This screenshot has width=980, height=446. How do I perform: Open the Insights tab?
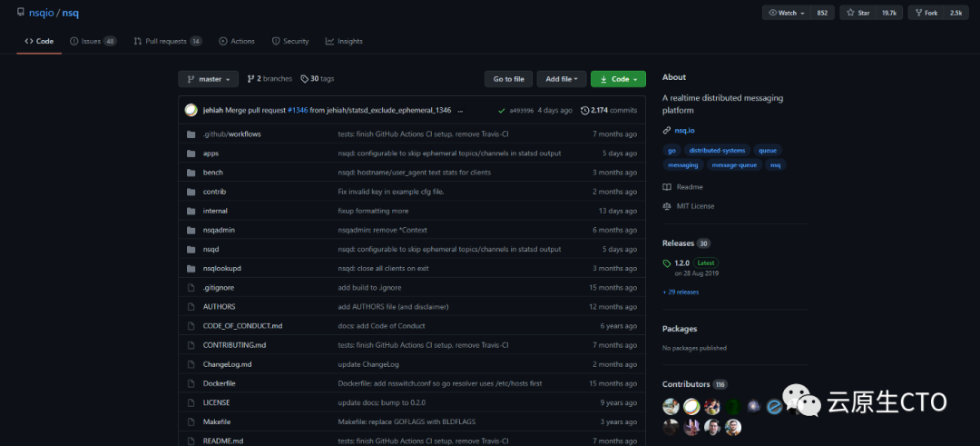tap(344, 41)
